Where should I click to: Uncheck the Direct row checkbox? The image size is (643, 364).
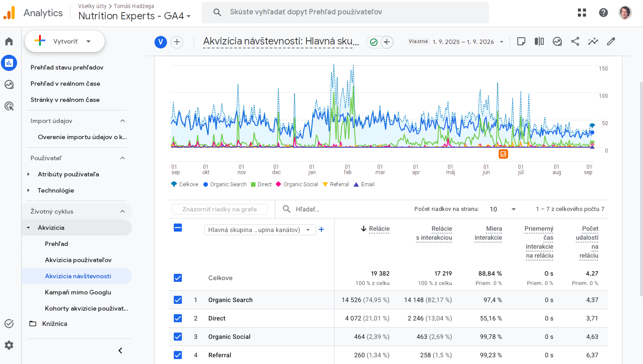click(178, 318)
